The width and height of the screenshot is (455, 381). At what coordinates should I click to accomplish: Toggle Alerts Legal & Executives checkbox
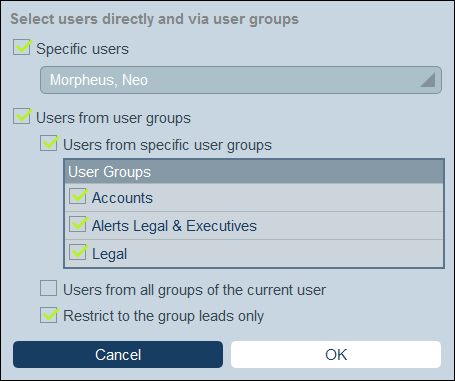pyautogui.click(x=78, y=224)
